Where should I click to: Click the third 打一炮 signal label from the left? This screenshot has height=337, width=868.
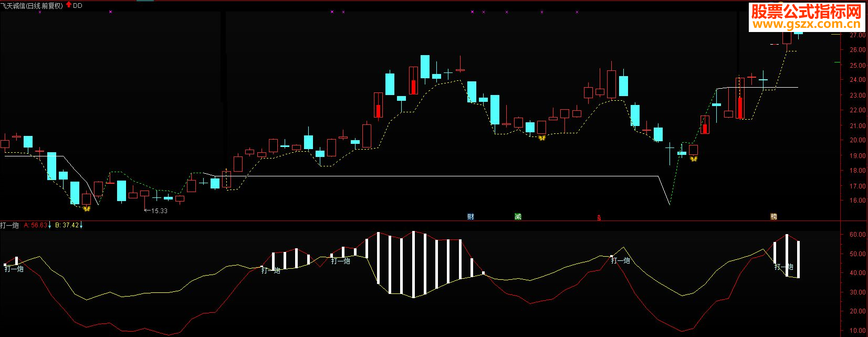point(341,261)
